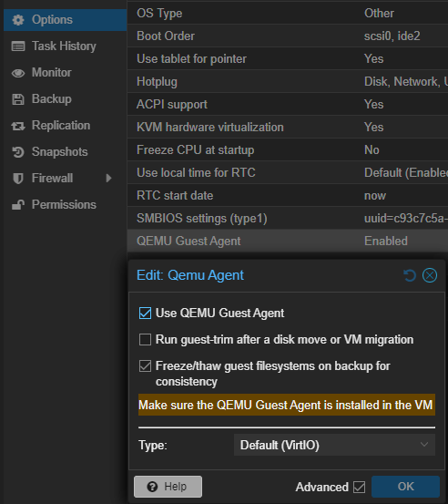This screenshot has height=504, width=448.
Task: Click the Type dropdown chevron arrow
Action: pyautogui.click(x=424, y=445)
